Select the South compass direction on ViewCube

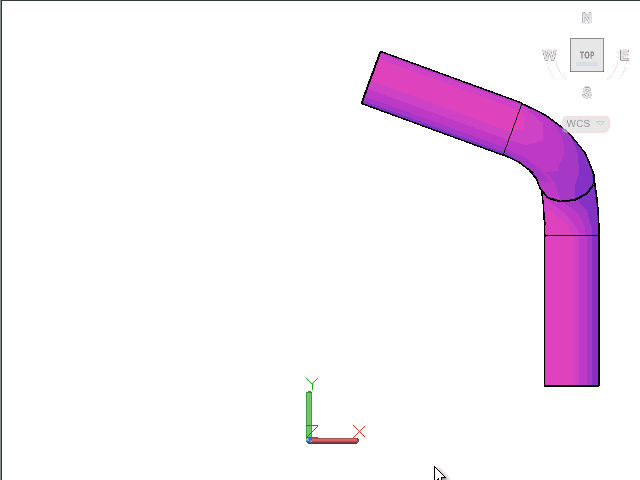587,93
